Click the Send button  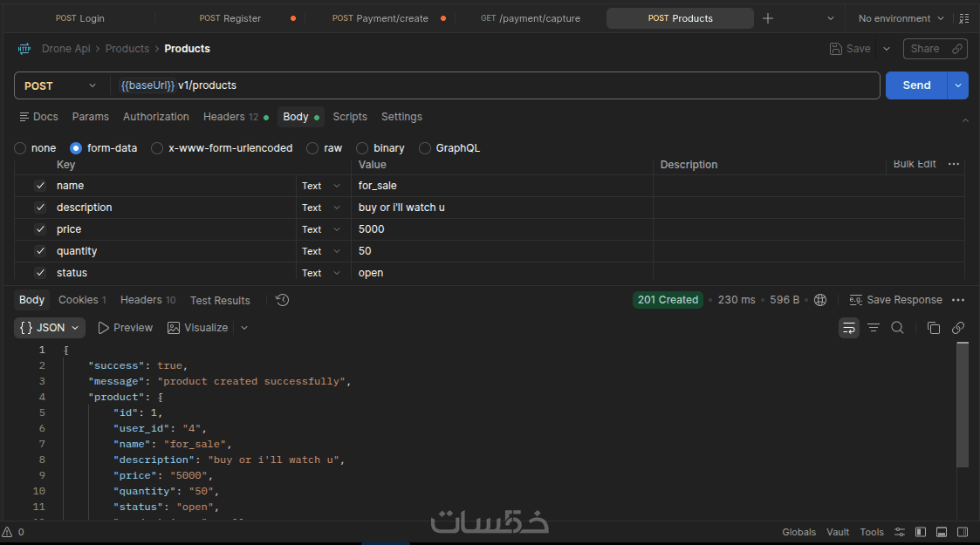pyautogui.click(x=916, y=85)
